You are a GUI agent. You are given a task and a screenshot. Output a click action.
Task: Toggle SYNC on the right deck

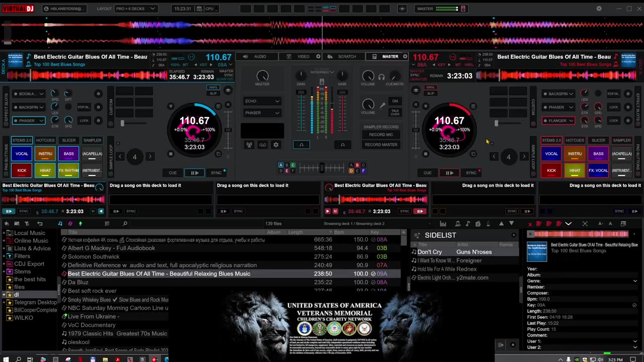[x=471, y=173]
